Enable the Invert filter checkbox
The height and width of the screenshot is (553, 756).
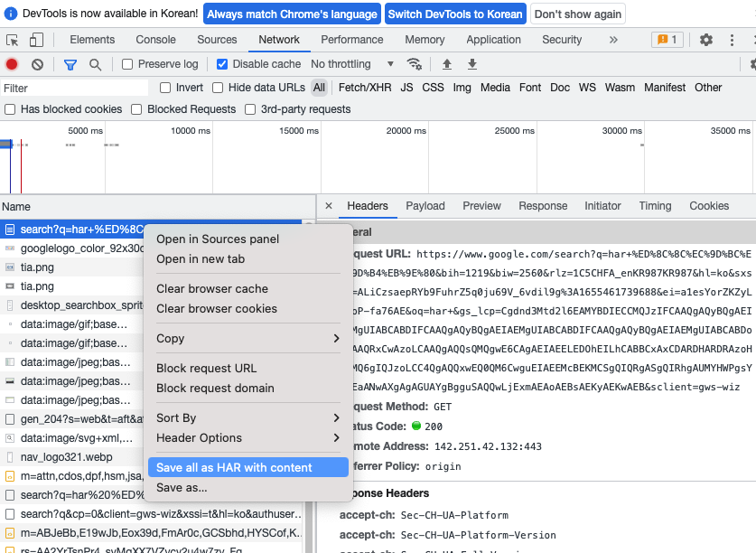(x=165, y=88)
